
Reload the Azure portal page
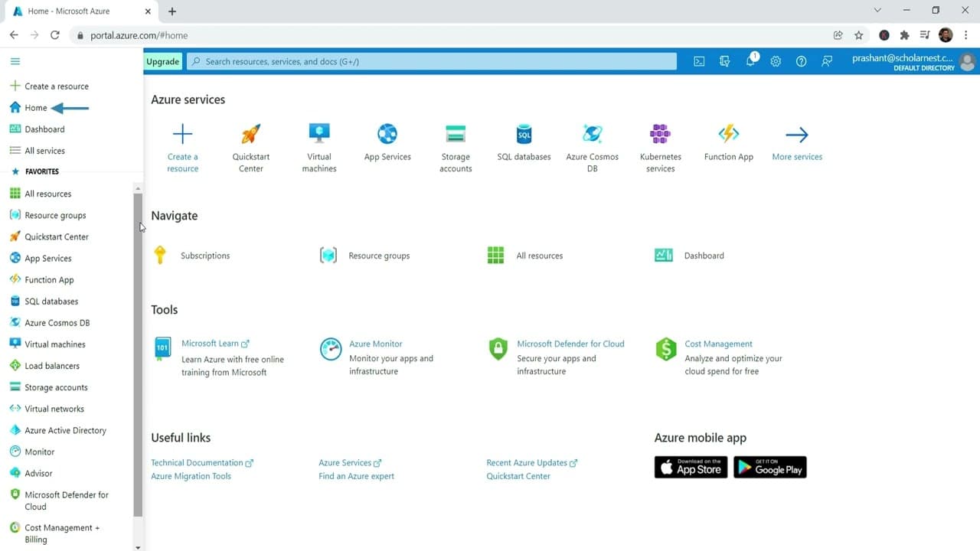(x=55, y=35)
